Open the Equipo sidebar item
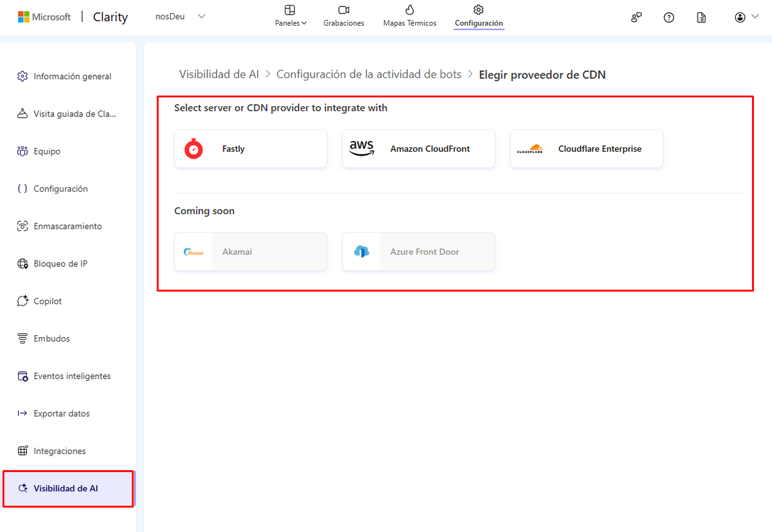The height and width of the screenshot is (532, 772). (x=68, y=151)
